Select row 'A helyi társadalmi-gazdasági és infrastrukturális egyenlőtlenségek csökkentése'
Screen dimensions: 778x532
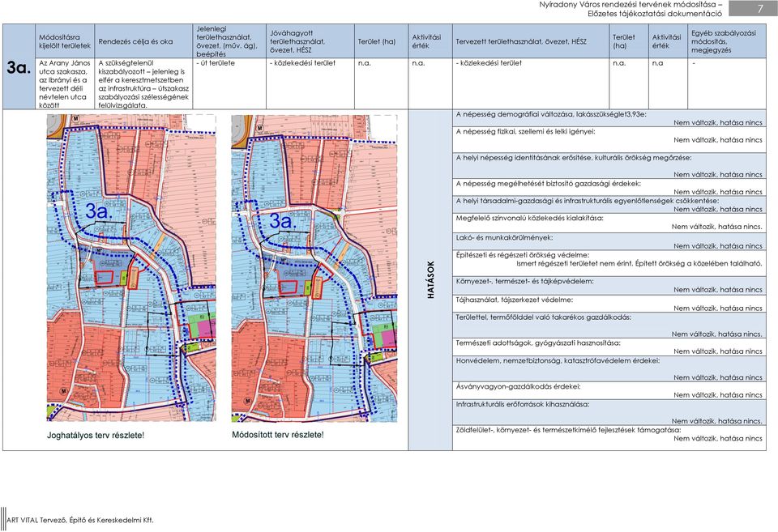coord(609,204)
